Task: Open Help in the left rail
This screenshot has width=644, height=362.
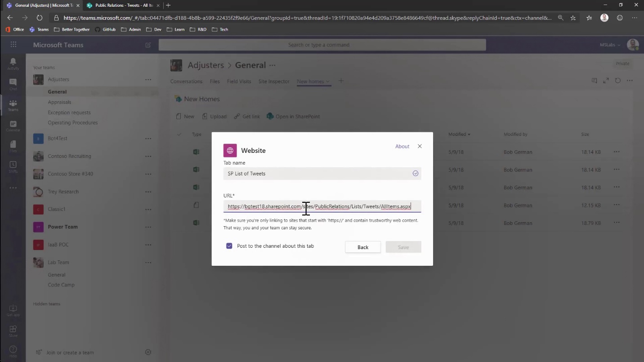Action: pos(13,351)
